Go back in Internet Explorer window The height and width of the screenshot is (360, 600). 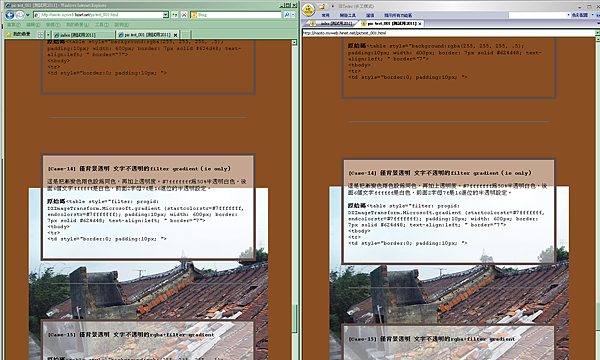pyautogui.click(x=10, y=15)
